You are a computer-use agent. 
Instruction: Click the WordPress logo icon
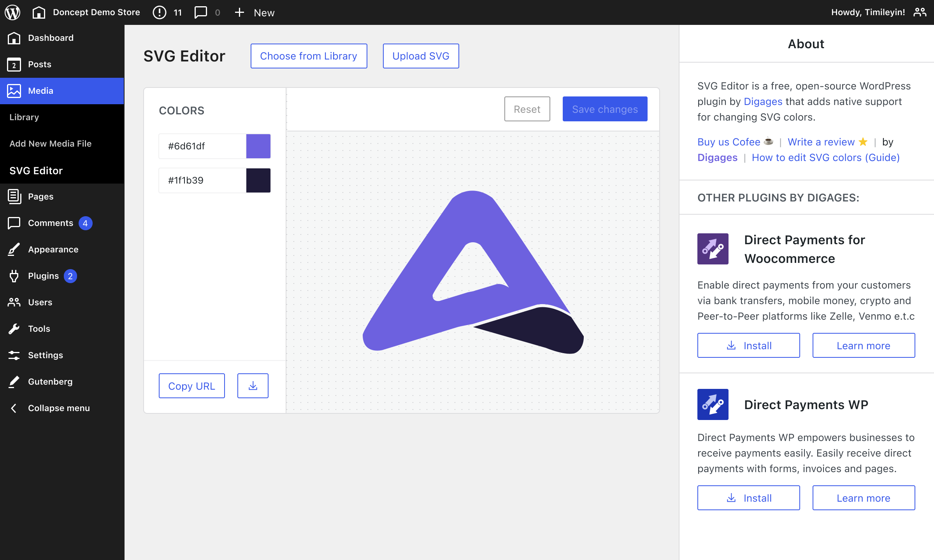(x=12, y=12)
